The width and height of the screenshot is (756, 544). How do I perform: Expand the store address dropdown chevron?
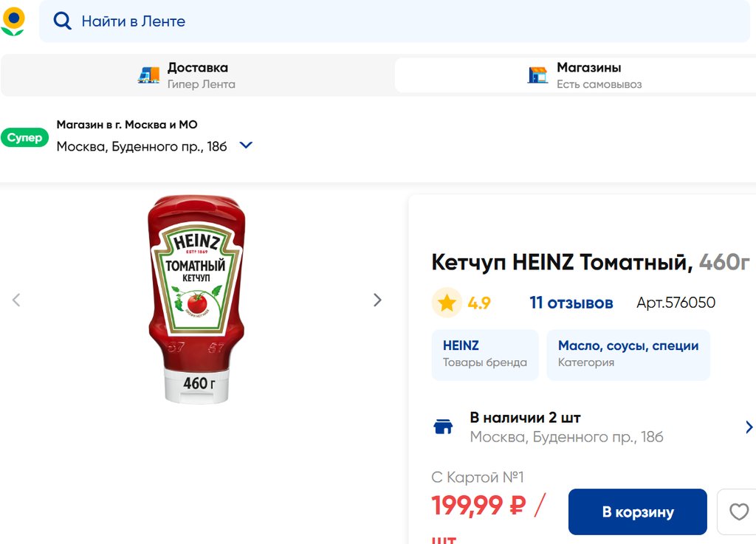tap(247, 145)
